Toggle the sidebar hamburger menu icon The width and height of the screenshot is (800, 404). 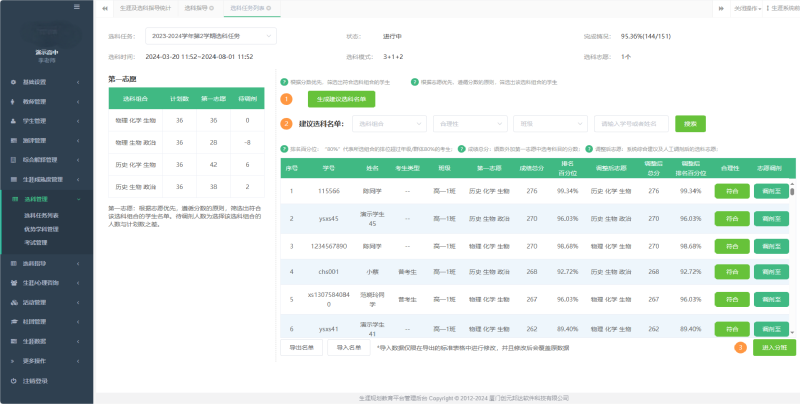[77, 7]
